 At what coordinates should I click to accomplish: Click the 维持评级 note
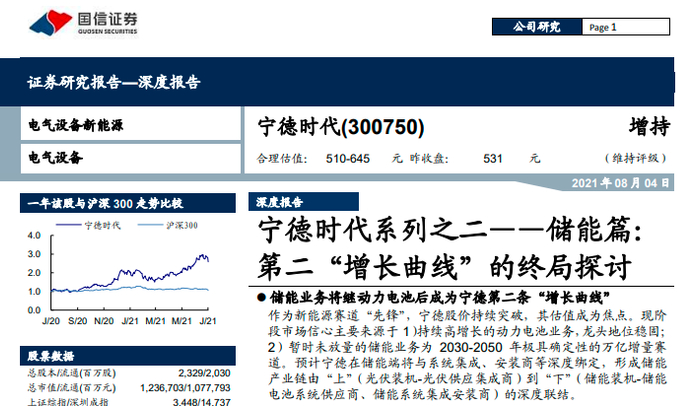click(636, 158)
